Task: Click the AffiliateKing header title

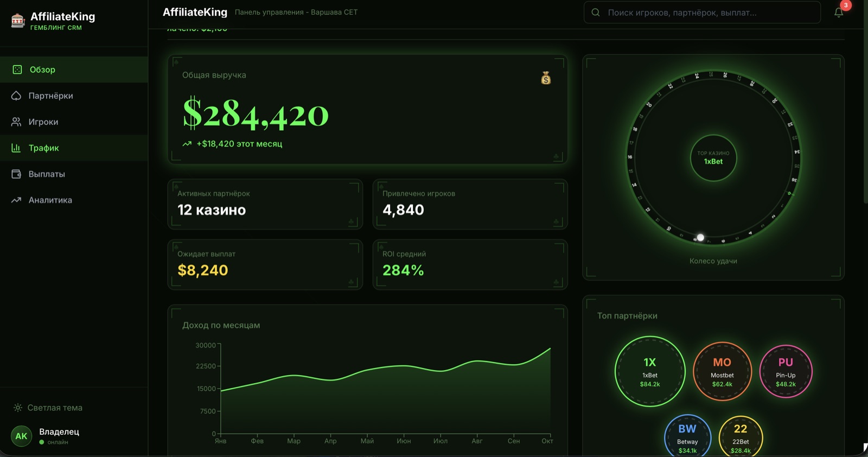Action: coord(195,12)
